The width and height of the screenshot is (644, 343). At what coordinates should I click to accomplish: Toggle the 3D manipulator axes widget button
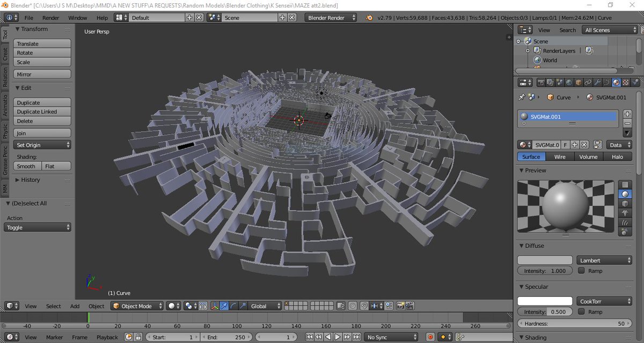coord(215,306)
